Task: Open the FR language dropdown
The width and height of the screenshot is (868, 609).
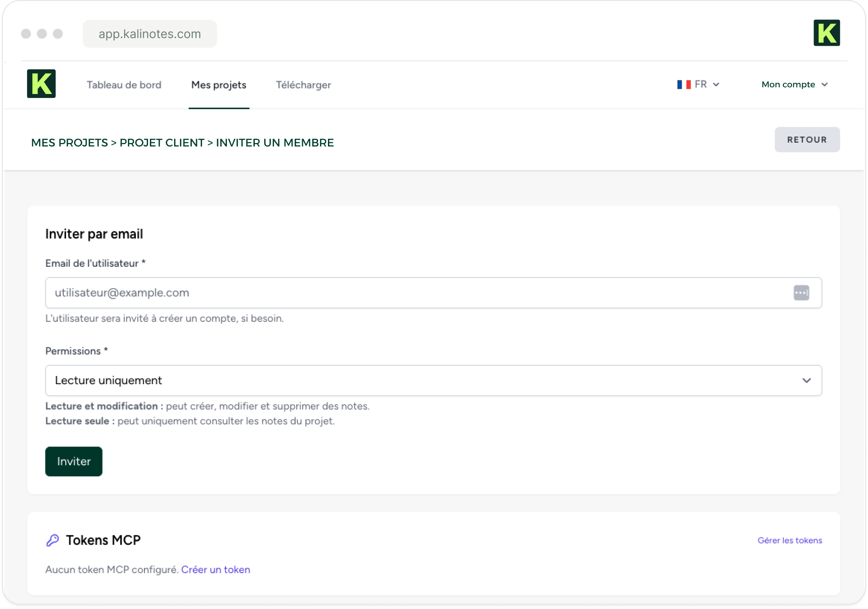Action: click(699, 85)
